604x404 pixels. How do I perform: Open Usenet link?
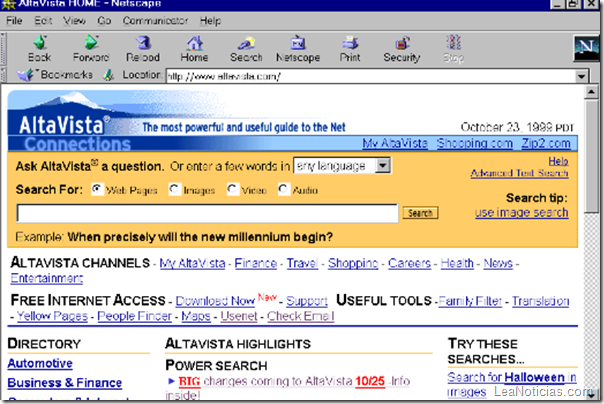(x=239, y=316)
